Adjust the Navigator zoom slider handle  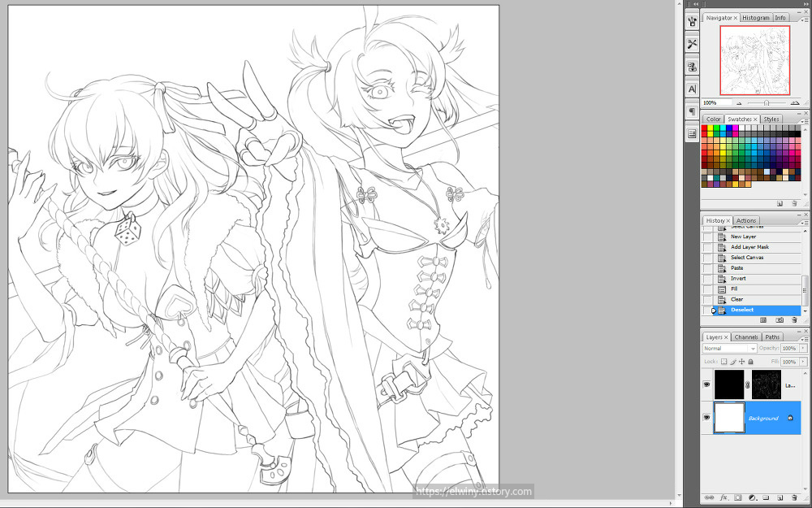pos(766,103)
